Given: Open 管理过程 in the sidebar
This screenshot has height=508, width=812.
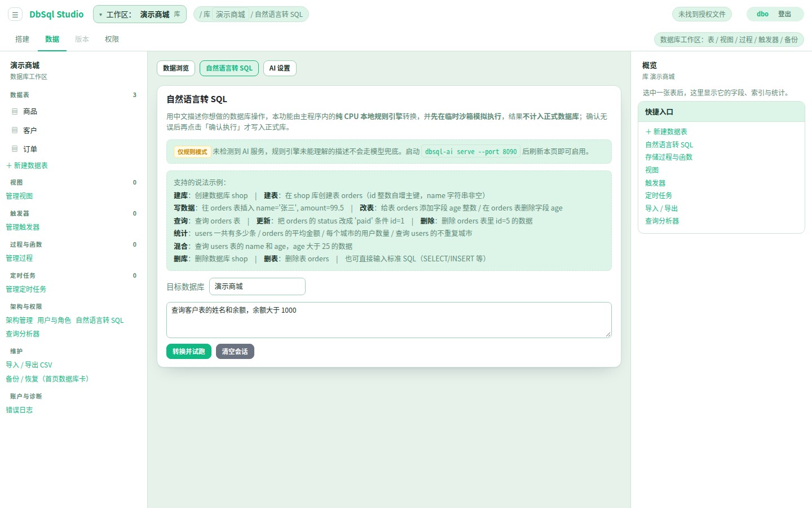Looking at the screenshot, I should (x=19, y=258).
